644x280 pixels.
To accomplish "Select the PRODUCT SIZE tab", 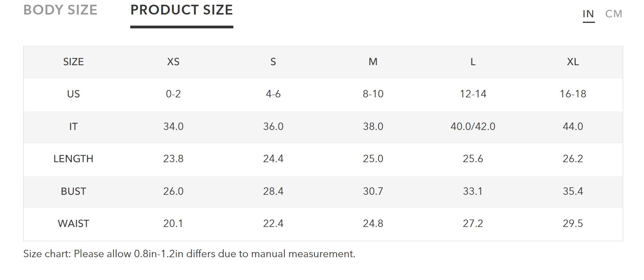I will 182,10.
